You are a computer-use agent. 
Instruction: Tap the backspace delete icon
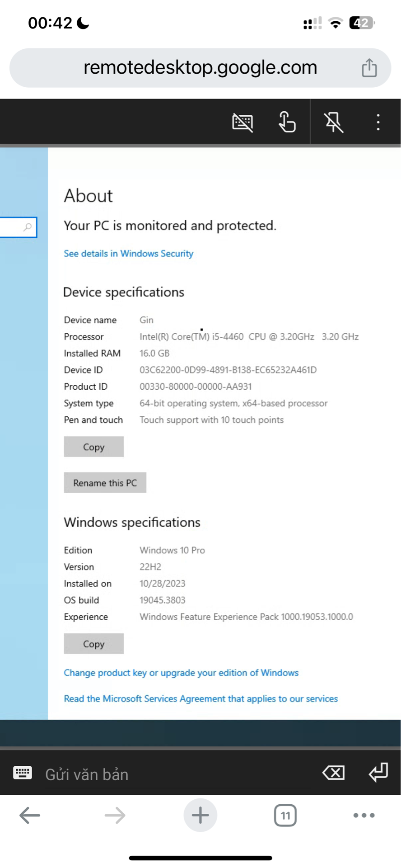click(334, 773)
